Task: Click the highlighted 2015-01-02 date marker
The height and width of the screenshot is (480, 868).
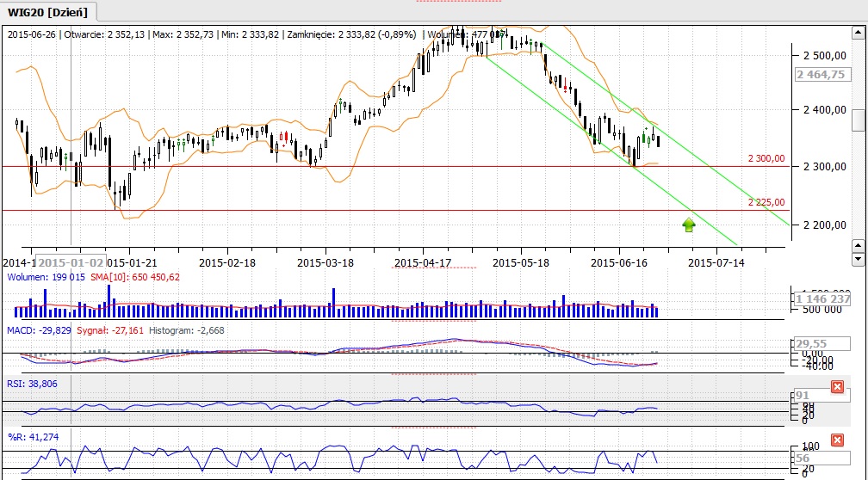Action: click(x=71, y=262)
